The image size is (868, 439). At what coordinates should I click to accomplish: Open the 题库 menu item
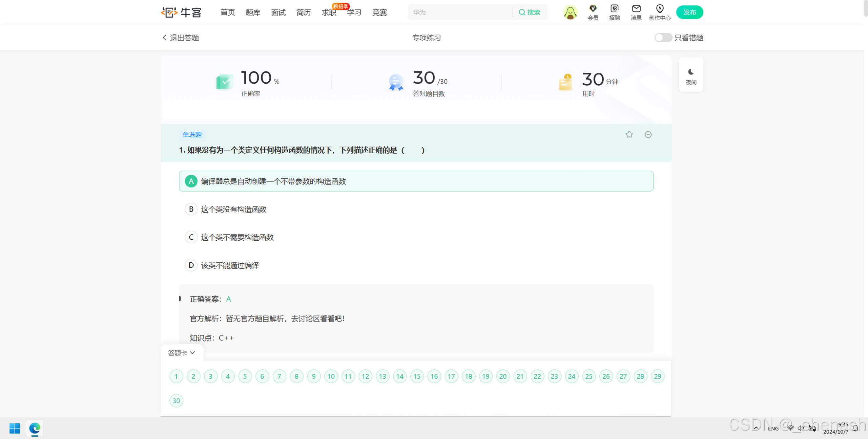[253, 13]
